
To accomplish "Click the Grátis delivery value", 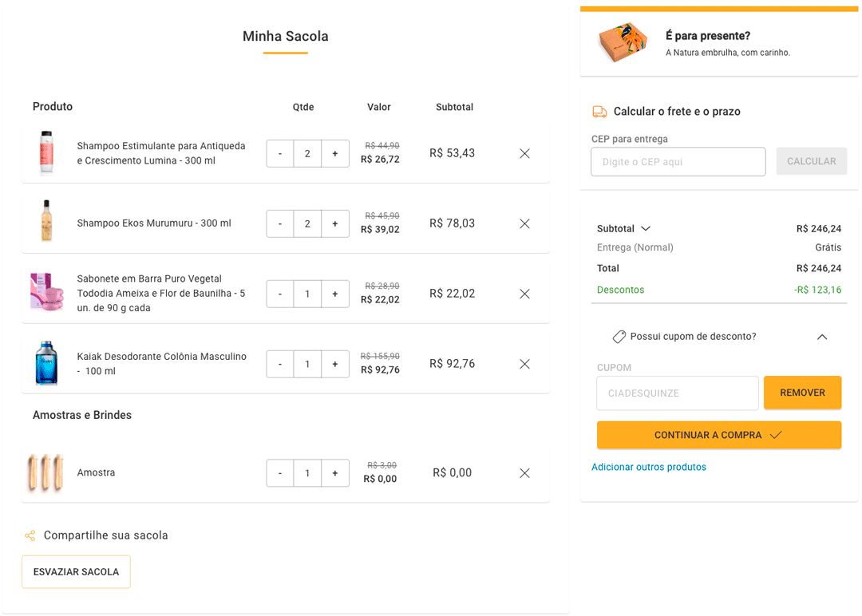I will tap(828, 247).
